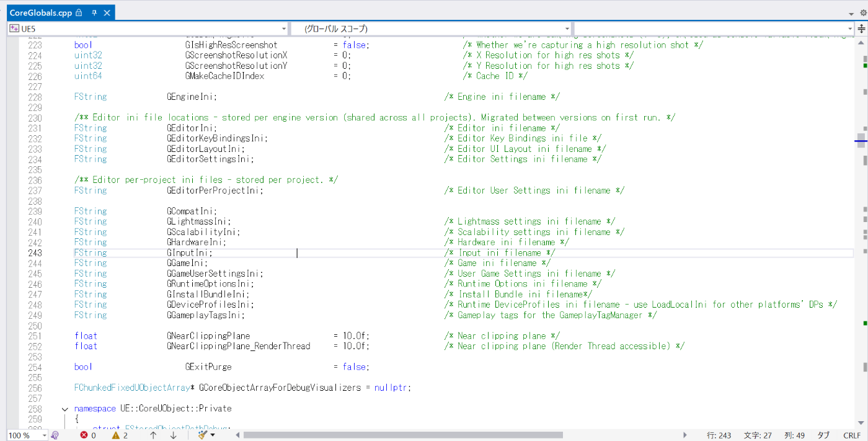Click GEditorLayoutIni identifier

[203, 149]
